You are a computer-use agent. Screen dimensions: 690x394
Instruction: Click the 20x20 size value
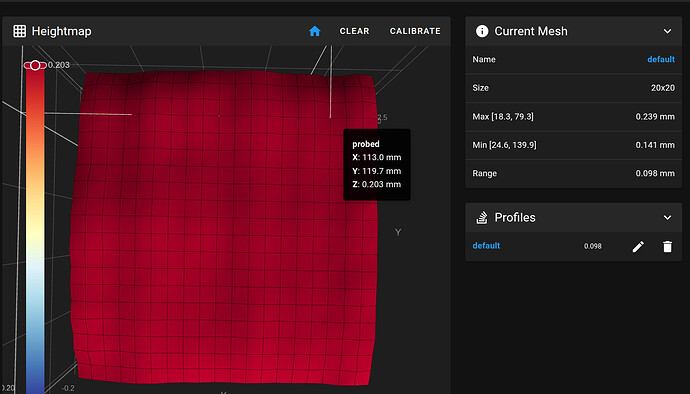(x=663, y=88)
